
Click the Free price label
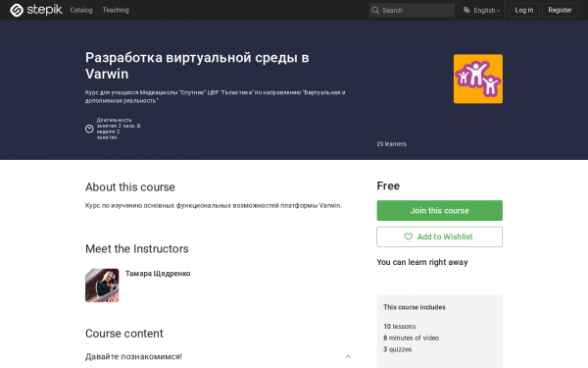point(388,185)
